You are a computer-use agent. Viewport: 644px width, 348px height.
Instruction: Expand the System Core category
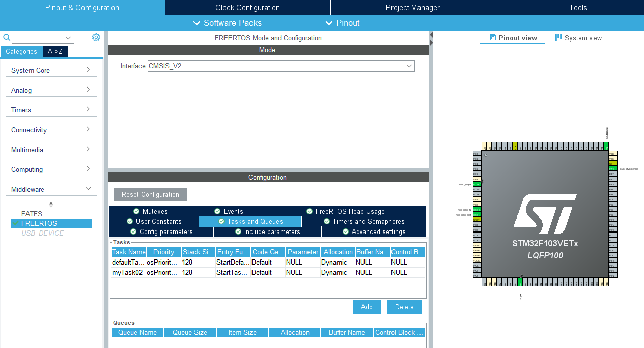click(x=88, y=70)
